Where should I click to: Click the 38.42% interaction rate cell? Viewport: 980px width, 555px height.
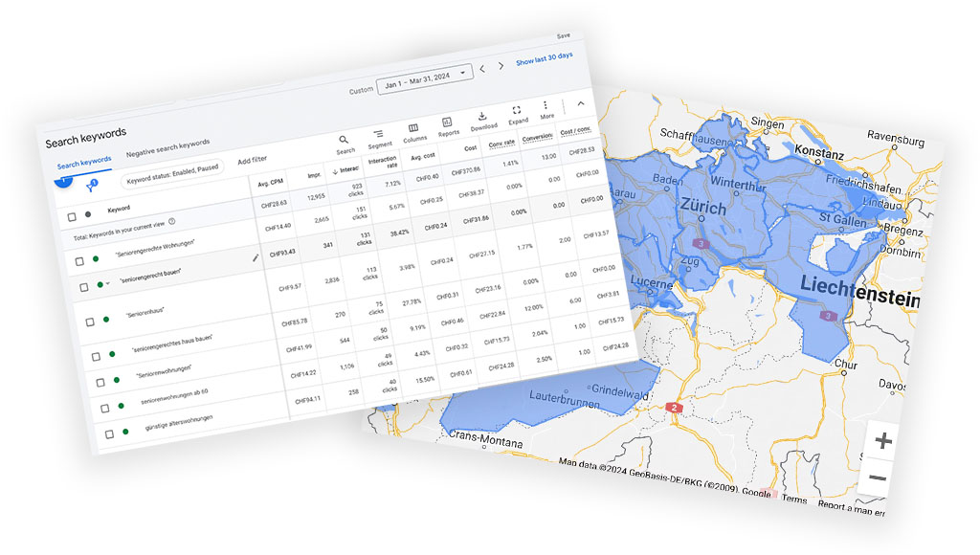click(399, 233)
